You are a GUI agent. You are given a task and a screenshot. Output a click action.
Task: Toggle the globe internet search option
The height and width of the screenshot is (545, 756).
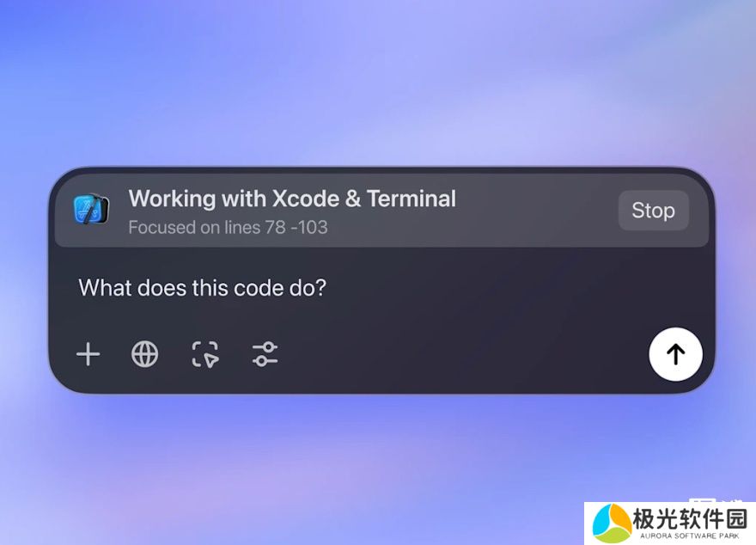(x=144, y=354)
